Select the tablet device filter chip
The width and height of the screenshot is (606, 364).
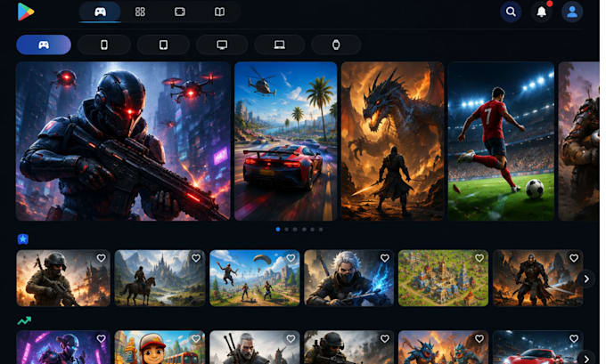click(x=163, y=44)
